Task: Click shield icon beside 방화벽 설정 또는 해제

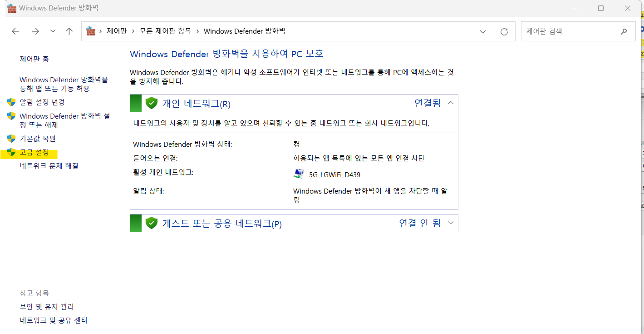Action: click(11, 116)
